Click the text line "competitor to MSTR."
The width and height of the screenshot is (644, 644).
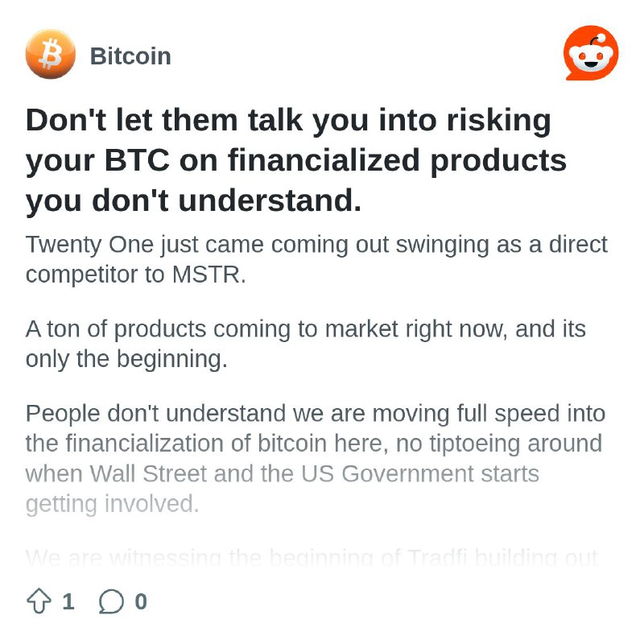[x=135, y=275]
